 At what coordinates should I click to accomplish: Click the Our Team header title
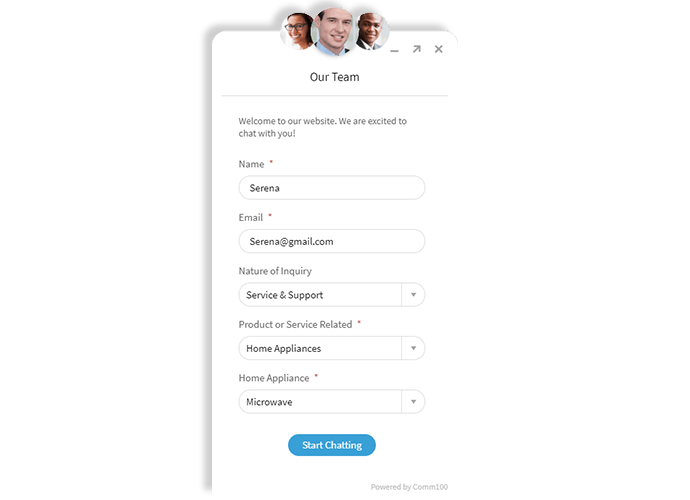coord(334,77)
